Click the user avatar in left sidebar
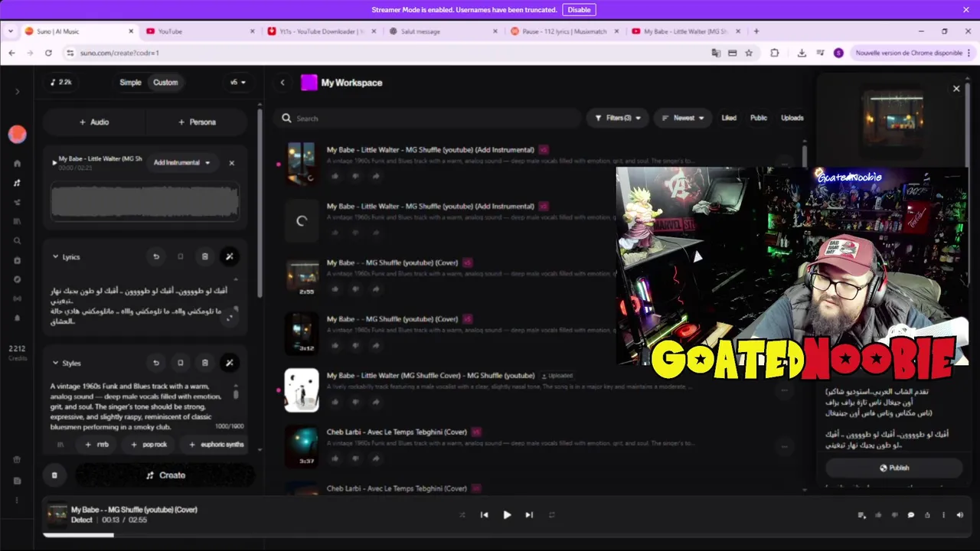The height and width of the screenshot is (551, 980). point(17,135)
